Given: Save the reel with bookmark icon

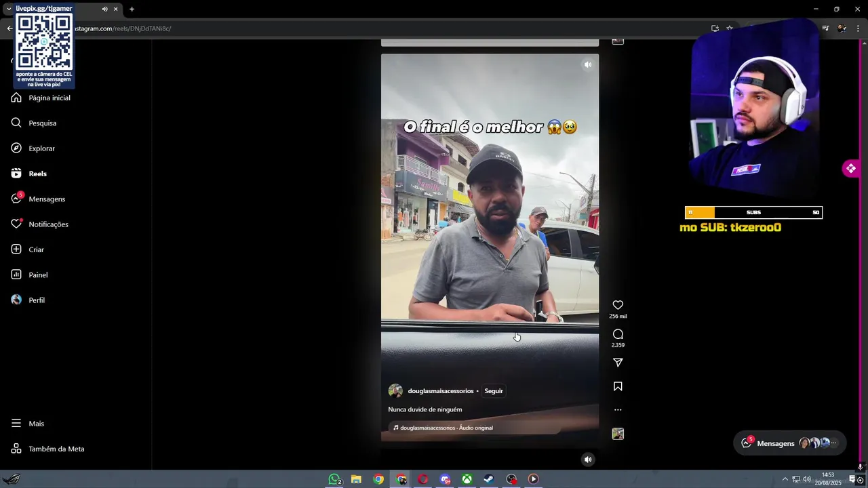Looking at the screenshot, I should tap(618, 386).
